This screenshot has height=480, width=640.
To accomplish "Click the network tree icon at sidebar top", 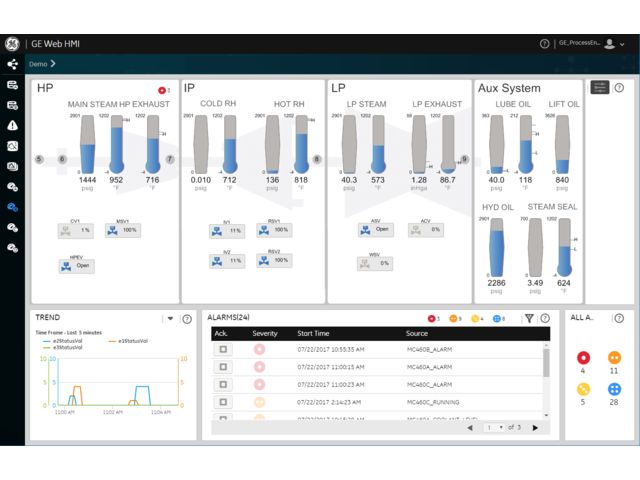I will point(12,64).
